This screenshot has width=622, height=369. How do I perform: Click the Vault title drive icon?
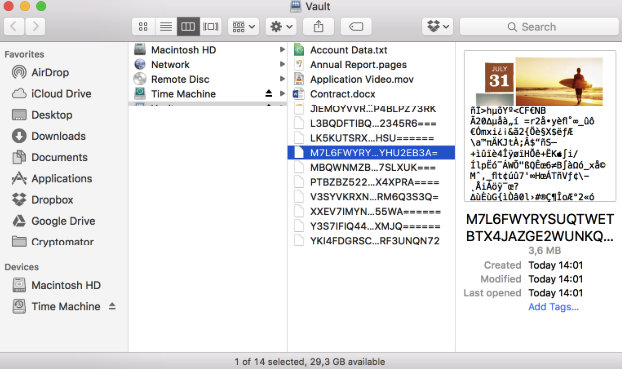[296, 6]
